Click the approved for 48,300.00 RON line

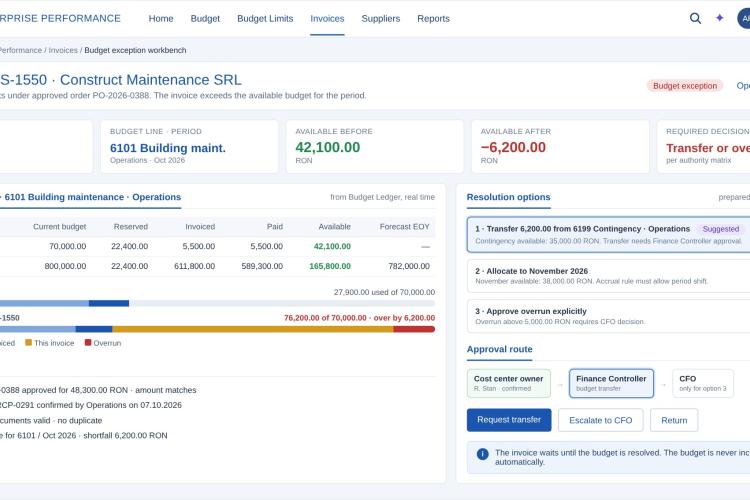click(x=98, y=390)
